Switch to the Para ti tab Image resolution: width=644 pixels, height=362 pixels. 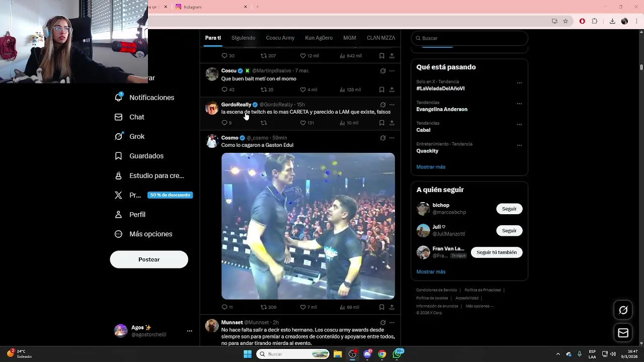(x=213, y=38)
